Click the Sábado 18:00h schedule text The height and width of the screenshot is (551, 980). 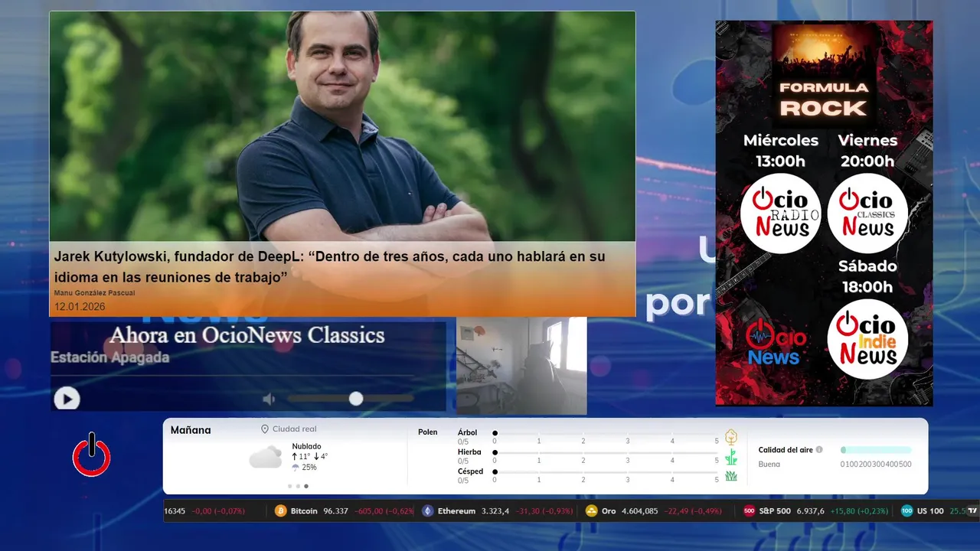[867, 276]
